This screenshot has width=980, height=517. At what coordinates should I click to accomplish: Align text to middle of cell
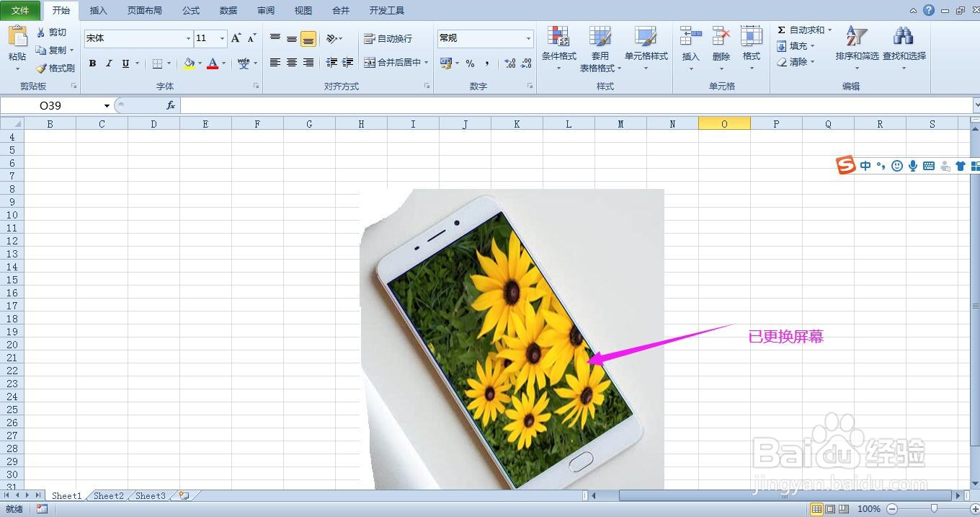pos(292,38)
